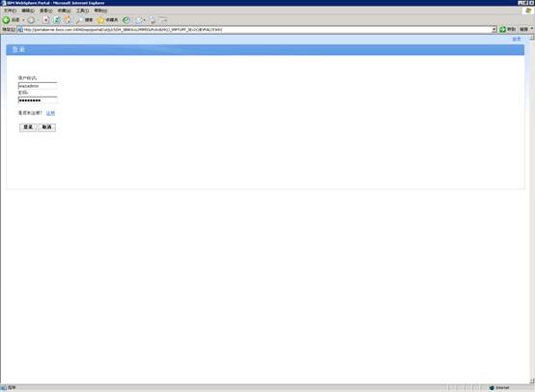The height and width of the screenshot is (392, 535).
Task: Refresh the page with the Refresh icon
Action: pyautogui.click(x=57, y=20)
